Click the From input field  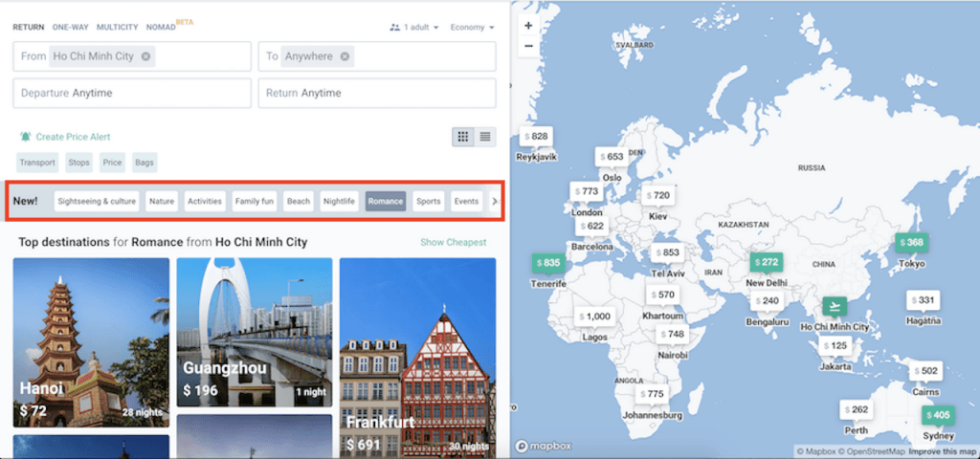point(132,56)
